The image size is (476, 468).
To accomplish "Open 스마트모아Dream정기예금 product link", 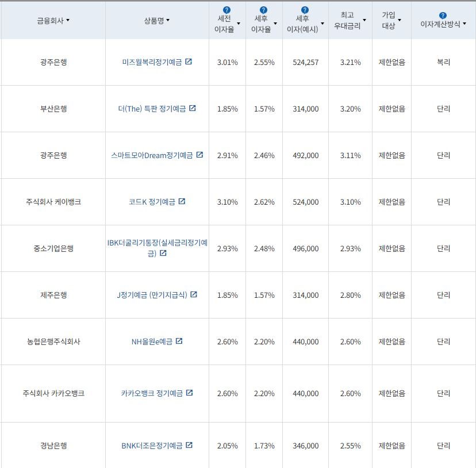I will [x=152, y=155].
